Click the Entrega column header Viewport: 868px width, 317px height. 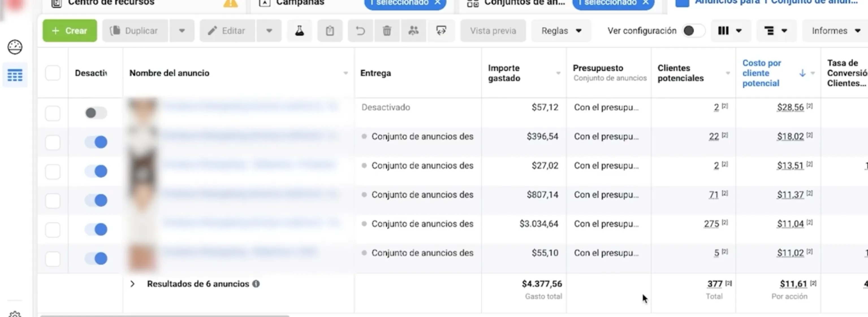376,73
